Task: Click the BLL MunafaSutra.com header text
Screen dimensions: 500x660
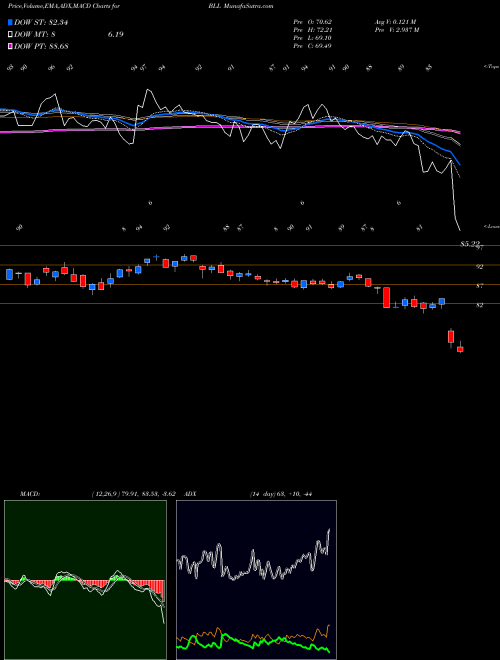Action: [241, 6]
